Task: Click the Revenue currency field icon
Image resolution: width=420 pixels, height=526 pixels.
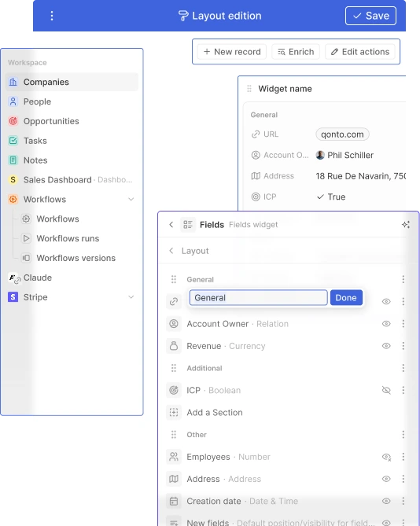Action: pos(174,346)
